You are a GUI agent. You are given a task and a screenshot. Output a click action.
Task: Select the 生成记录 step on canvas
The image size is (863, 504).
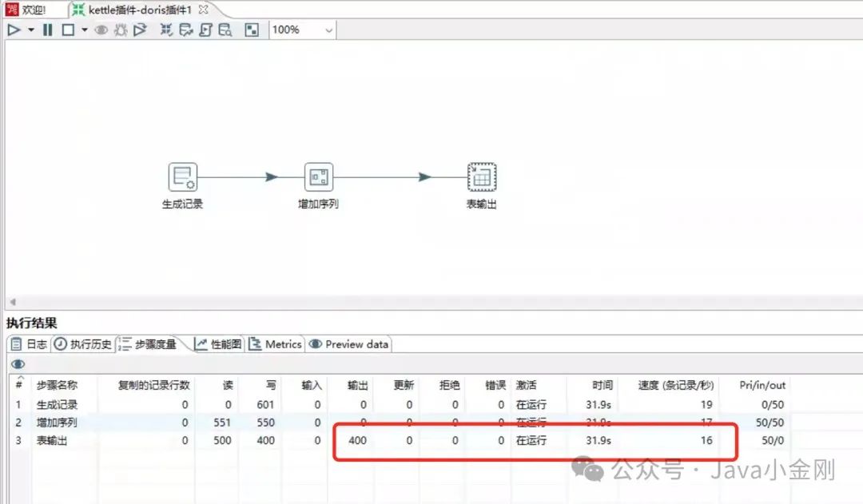tap(182, 177)
